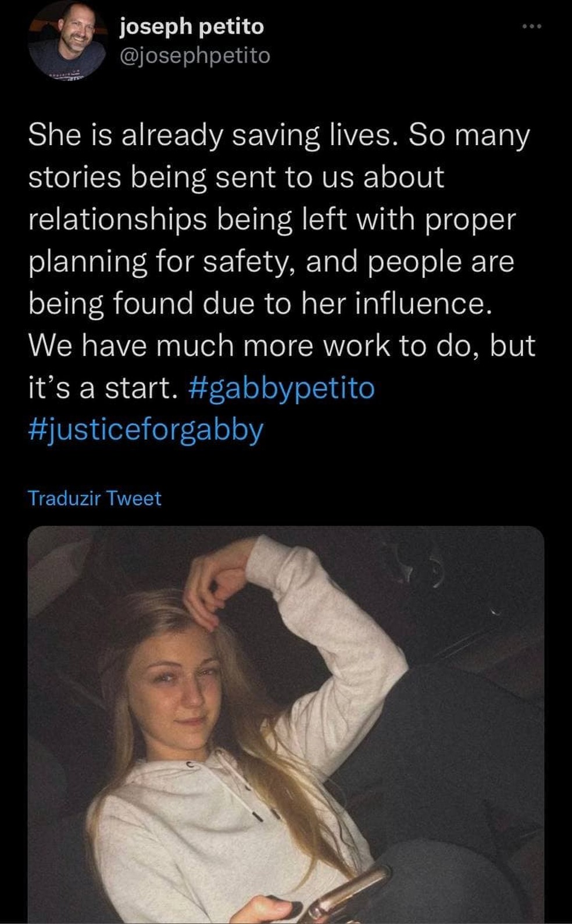Screen dimensions: 572x924
Task: Click the bold name "joseph petito"
Action: (192, 27)
